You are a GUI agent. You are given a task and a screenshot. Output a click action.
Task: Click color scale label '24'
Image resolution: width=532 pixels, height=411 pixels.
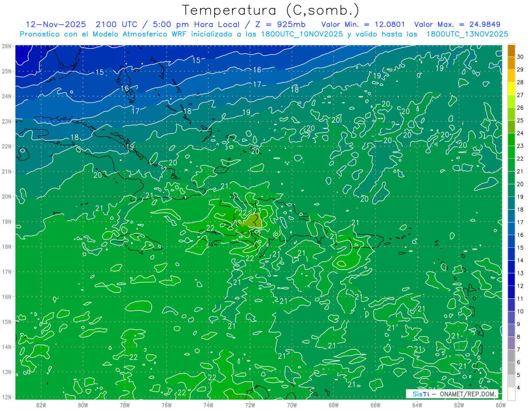click(x=520, y=133)
